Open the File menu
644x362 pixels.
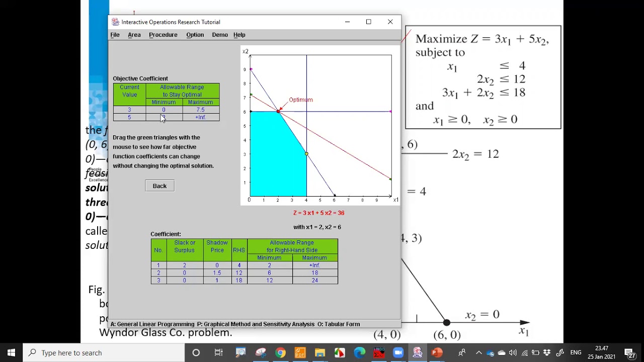click(115, 35)
